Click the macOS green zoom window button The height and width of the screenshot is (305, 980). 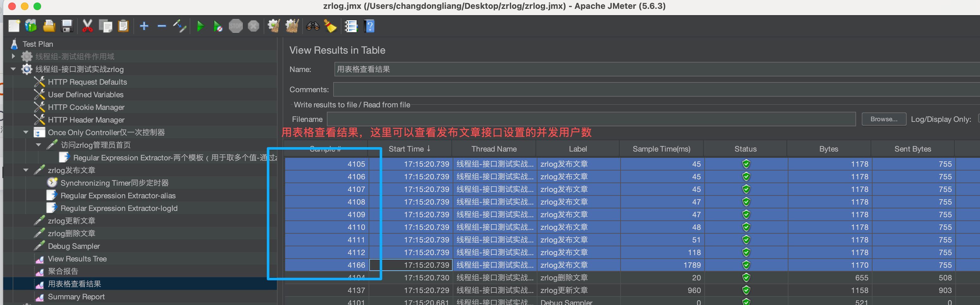(37, 6)
